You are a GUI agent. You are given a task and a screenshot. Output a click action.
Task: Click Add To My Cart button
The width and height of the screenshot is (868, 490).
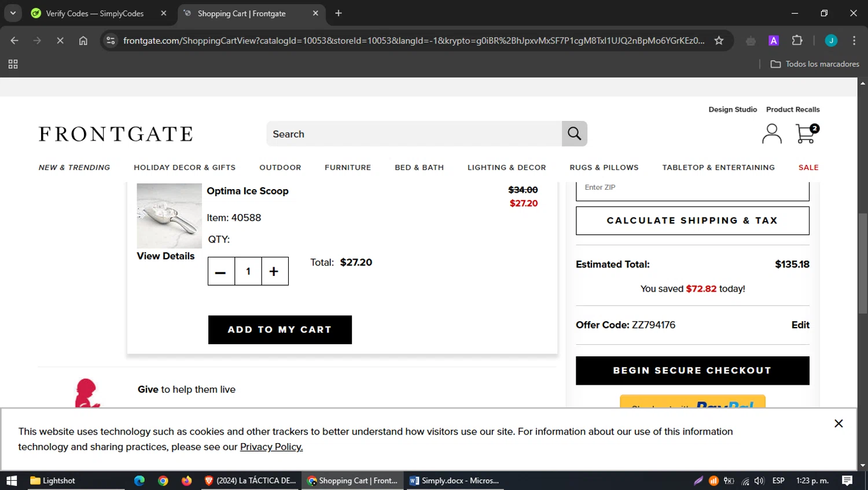pyautogui.click(x=280, y=330)
